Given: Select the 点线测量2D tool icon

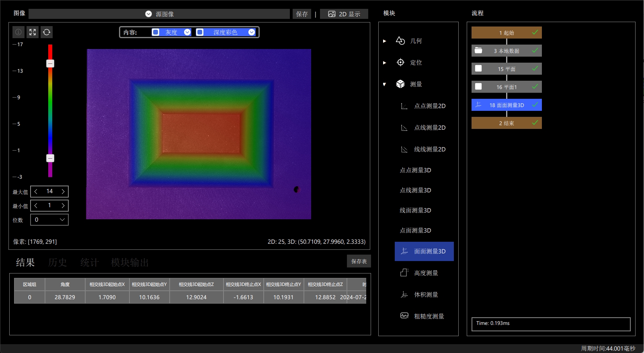Looking at the screenshot, I should pos(404,128).
